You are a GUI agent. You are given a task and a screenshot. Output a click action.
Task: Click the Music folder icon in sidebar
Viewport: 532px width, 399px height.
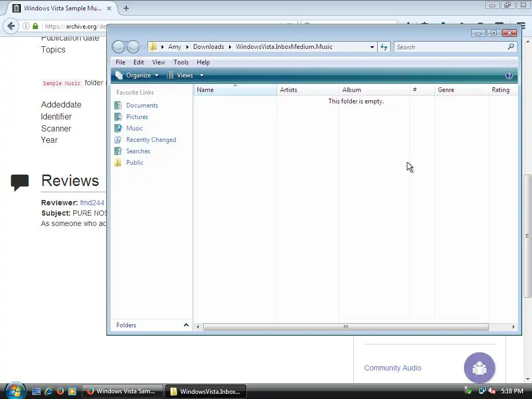(118, 128)
